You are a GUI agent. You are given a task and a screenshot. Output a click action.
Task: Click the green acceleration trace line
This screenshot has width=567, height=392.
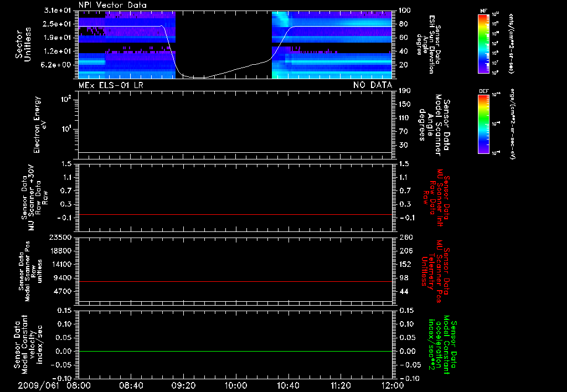pyautogui.click(x=235, y=351)
